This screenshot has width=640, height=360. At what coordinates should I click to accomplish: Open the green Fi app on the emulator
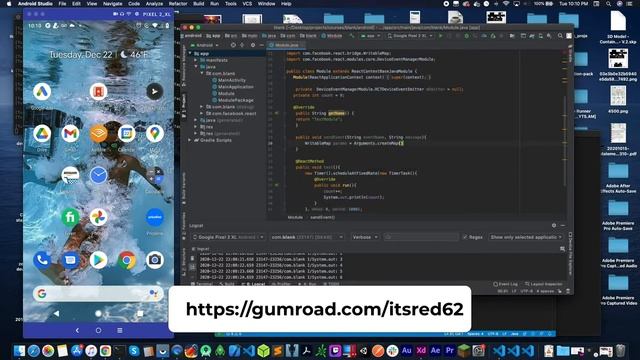click(70, 217)
